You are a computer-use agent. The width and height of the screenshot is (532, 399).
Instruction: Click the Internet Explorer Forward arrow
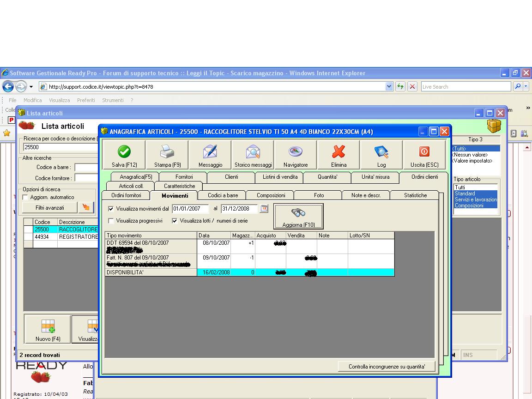[21, 86]
